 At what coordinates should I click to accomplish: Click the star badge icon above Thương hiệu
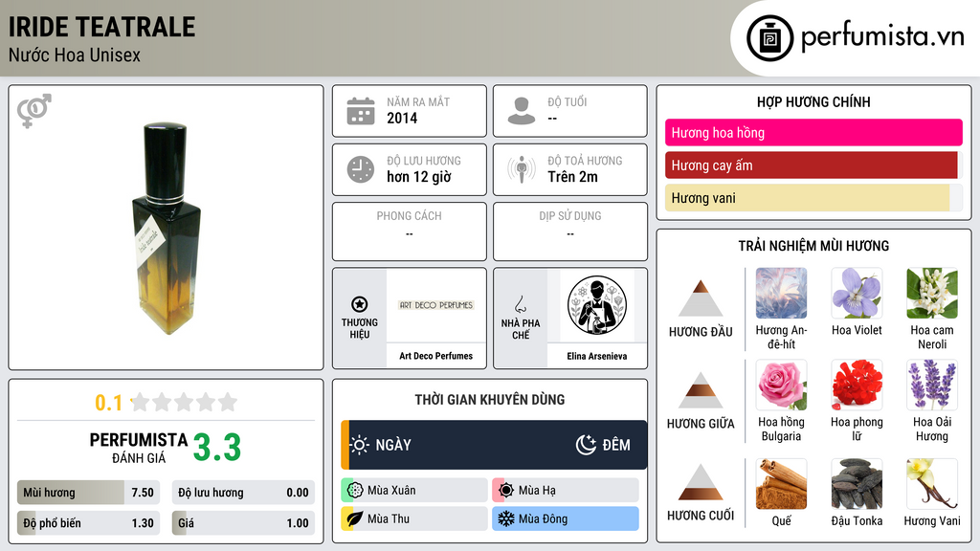click(360, 304)
